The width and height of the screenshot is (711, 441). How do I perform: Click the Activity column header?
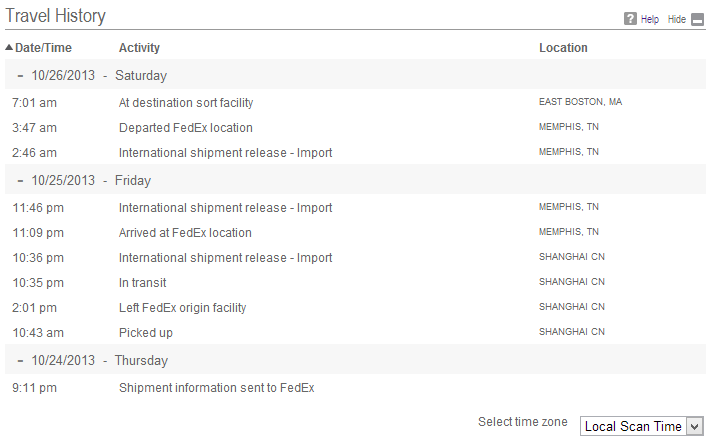tap(139, 48)
